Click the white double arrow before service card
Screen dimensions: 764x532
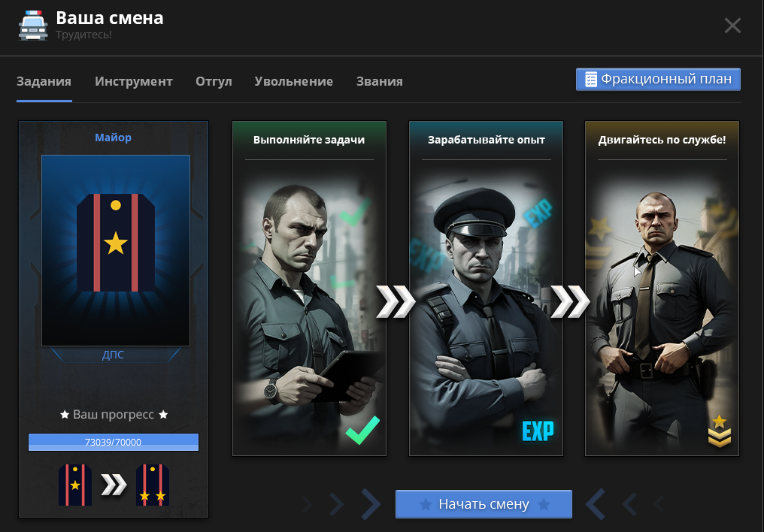(x=570, y=302)
